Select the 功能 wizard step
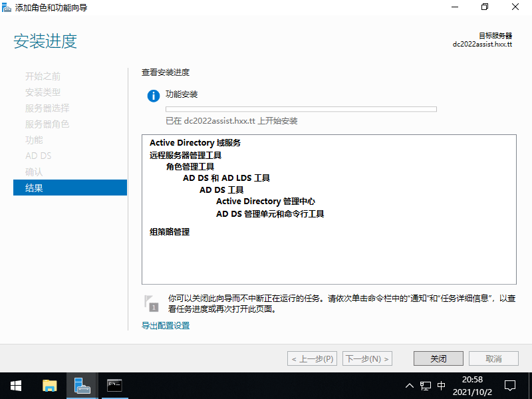Screen dimensions: 532x399 click(x=34, y=140)
